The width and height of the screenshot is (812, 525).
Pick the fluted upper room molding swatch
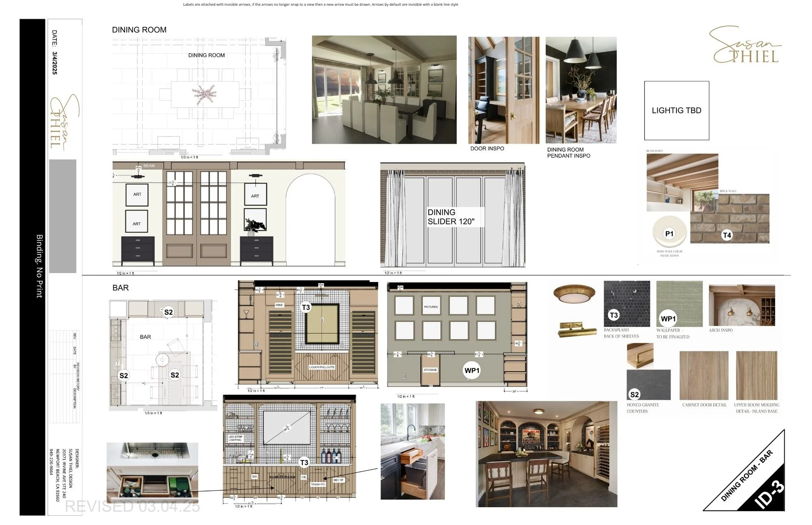[757, 375]
